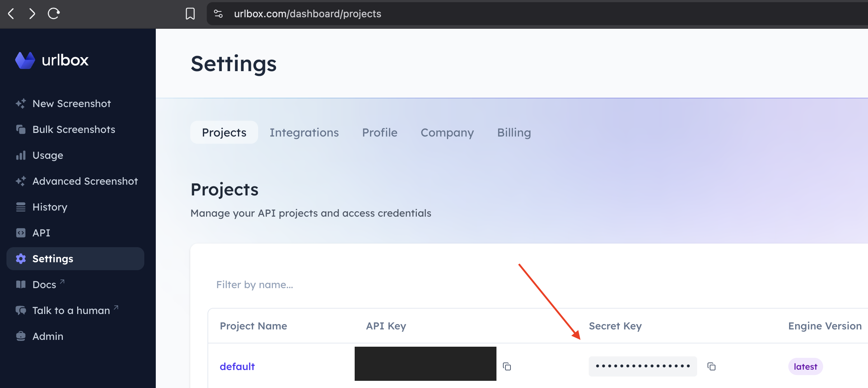
Task: Select Settings in the sidebar
Action: tap(75, 259)
